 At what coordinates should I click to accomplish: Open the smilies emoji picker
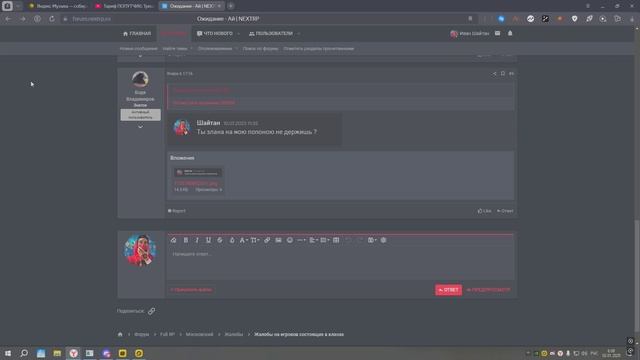tap(289, 240)
